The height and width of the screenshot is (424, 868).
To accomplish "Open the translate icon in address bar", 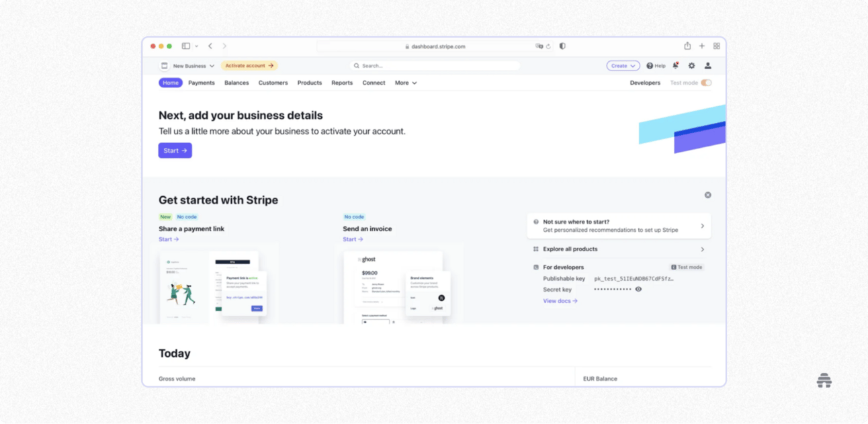I will tap(539, 46).
